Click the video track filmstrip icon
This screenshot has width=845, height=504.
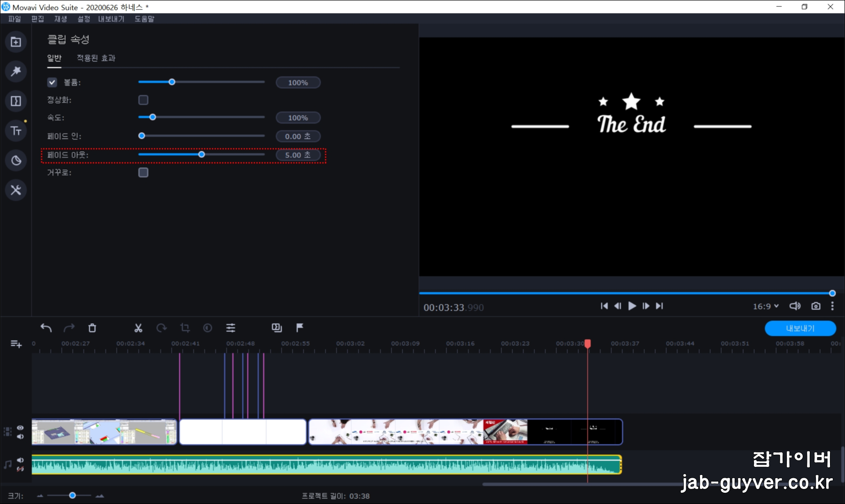pos(8,432)
